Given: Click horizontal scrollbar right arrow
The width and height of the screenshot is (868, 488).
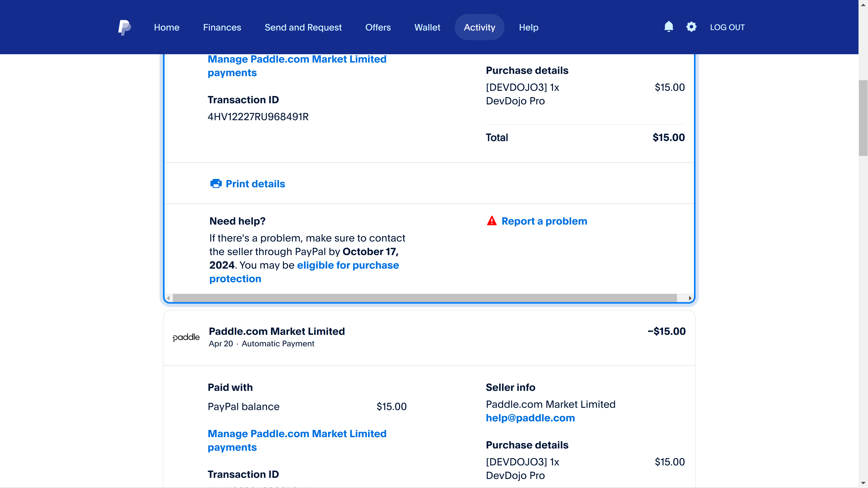Looking at the screenshot, I should point(690,298).
